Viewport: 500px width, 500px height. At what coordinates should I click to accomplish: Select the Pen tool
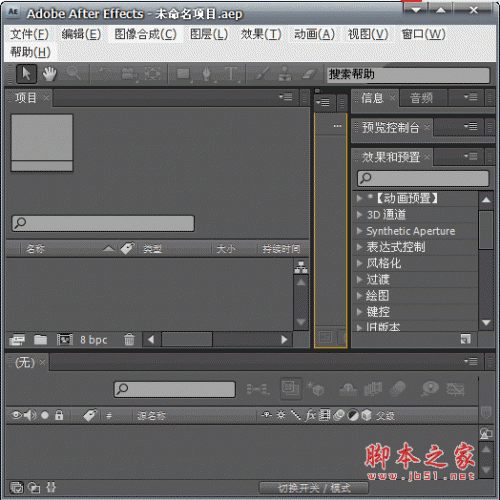click(207, 74)
